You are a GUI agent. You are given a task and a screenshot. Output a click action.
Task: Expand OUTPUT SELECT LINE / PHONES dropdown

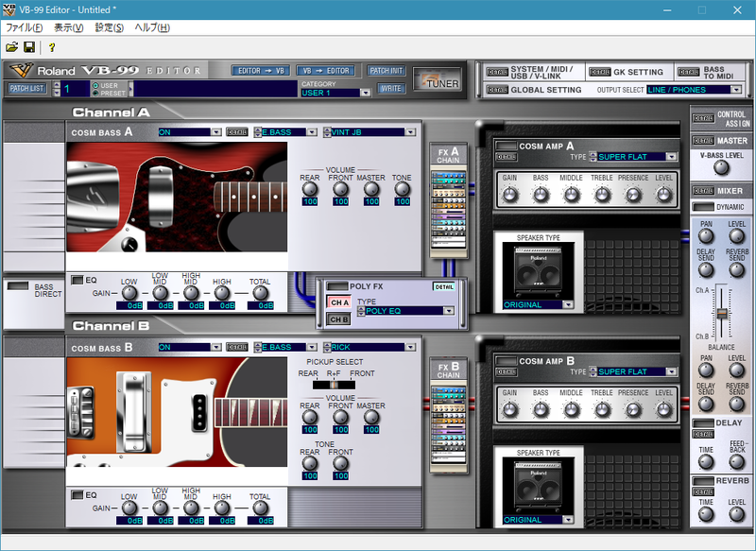pos(736,90)
